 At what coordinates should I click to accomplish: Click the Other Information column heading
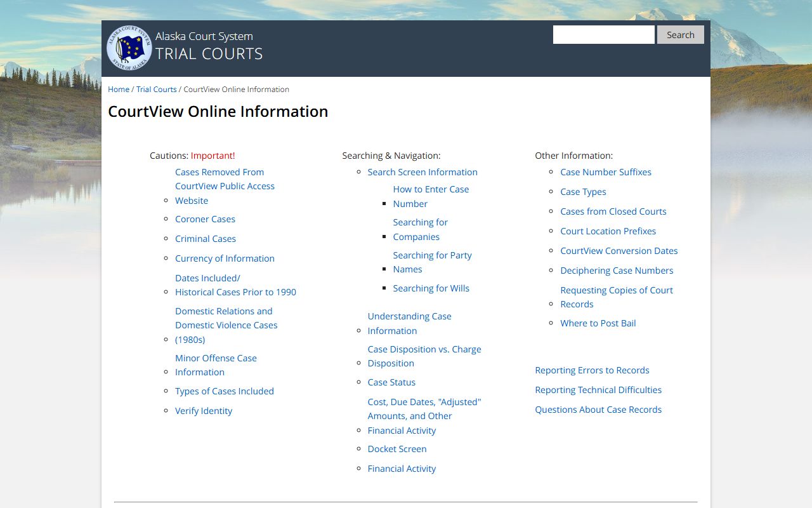[574, 156]
